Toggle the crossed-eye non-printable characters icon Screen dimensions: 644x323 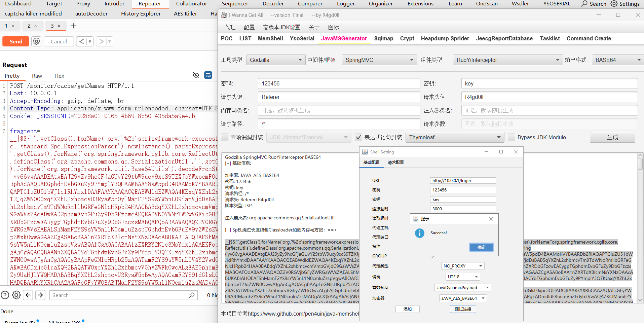[196, 75]
